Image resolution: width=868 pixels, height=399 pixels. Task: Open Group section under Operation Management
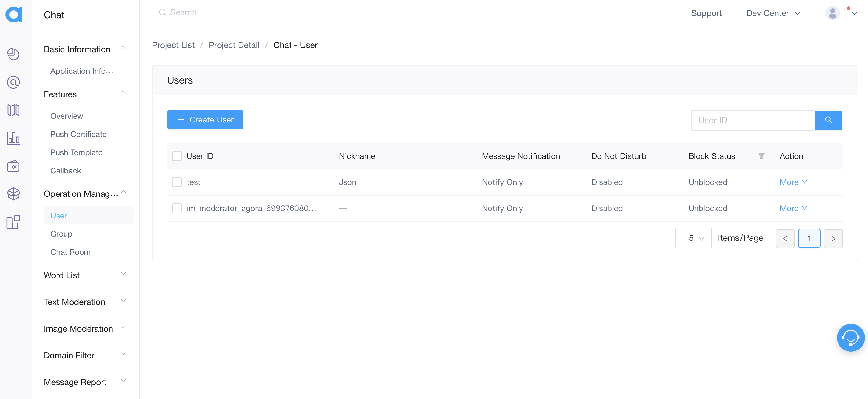[x=61, y=234]
